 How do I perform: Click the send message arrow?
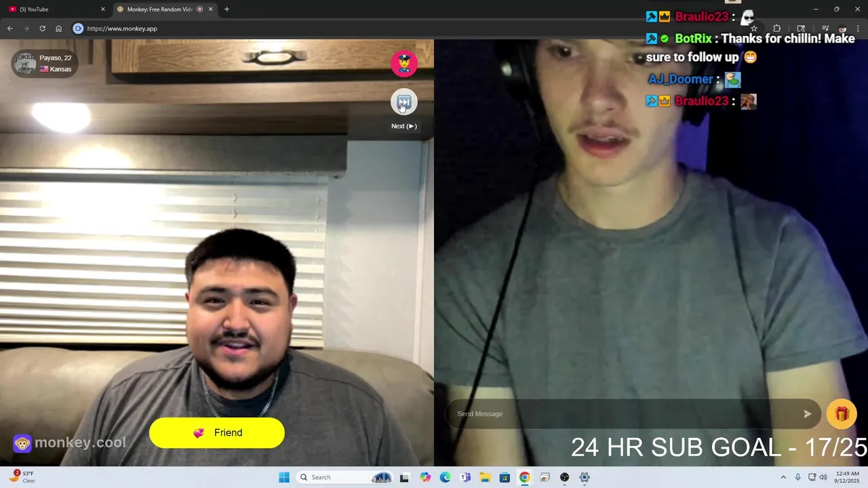pos(807,414)
